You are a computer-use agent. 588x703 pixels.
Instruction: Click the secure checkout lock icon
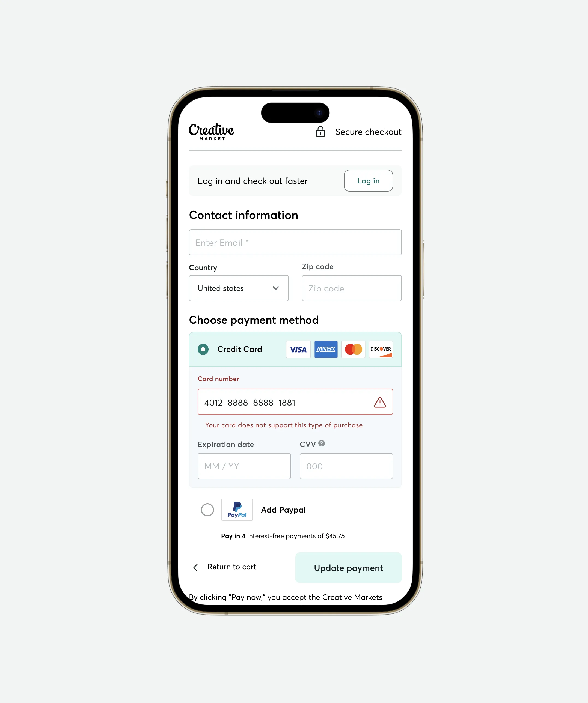click(x=320, y=131)
